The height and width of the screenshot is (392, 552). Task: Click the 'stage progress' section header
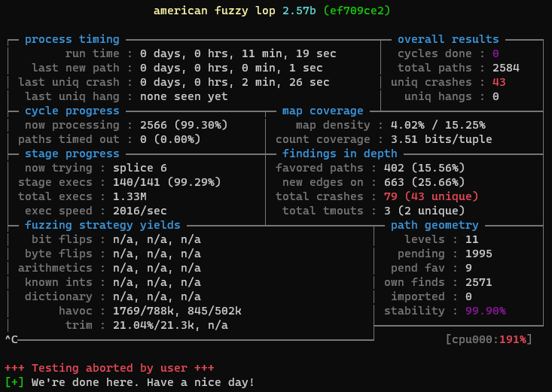(72, 153)
